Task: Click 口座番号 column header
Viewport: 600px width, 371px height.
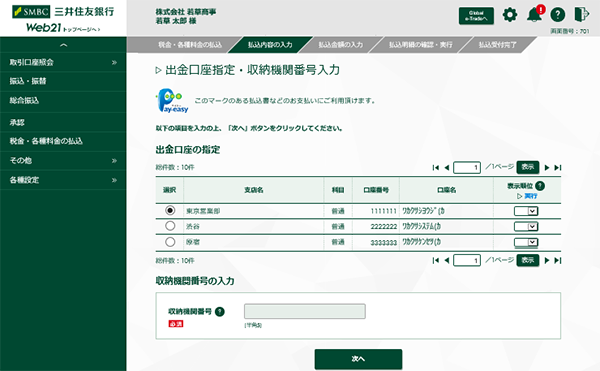Action: [376, 190]
